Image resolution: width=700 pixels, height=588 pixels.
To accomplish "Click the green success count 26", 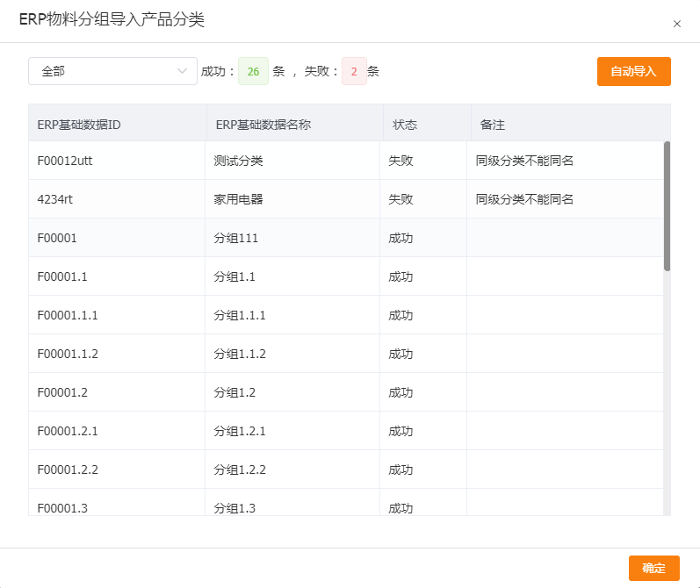I will [253, 72].
